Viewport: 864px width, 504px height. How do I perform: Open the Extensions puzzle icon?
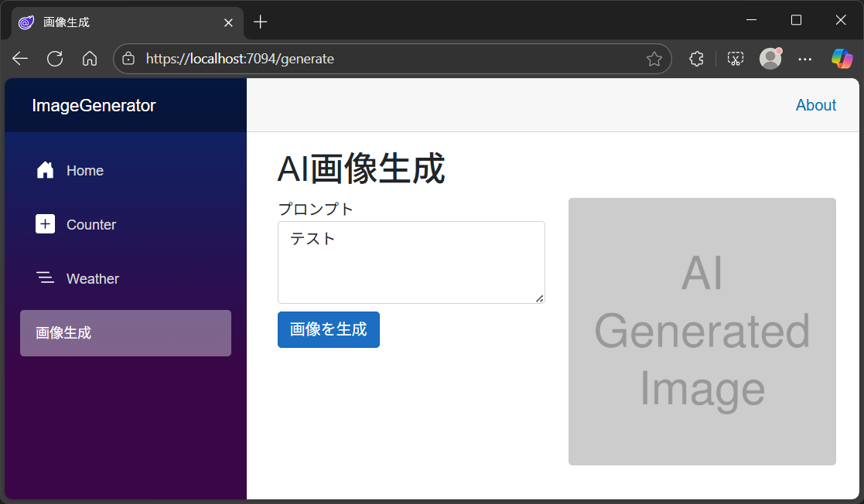click(x=696, y=59)
